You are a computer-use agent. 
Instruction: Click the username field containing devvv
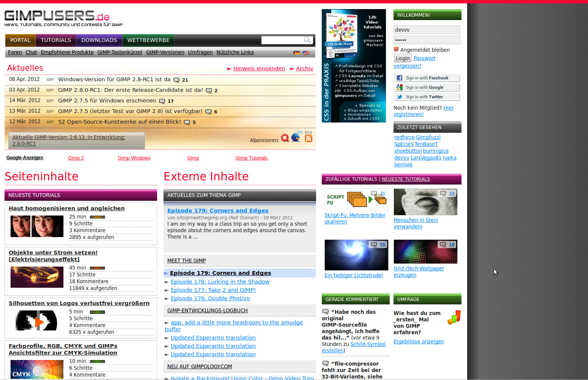(427, 30)
